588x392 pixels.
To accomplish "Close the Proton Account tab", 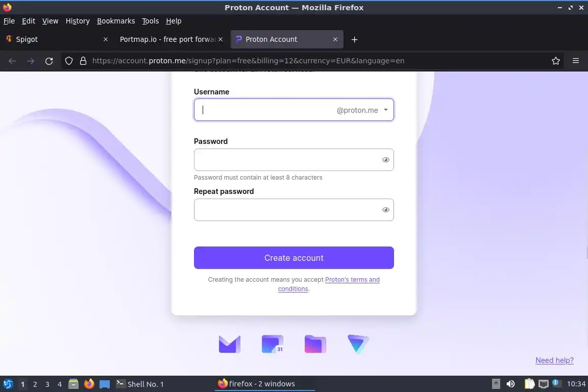I will pyautogui.click(x=335, y=39).
